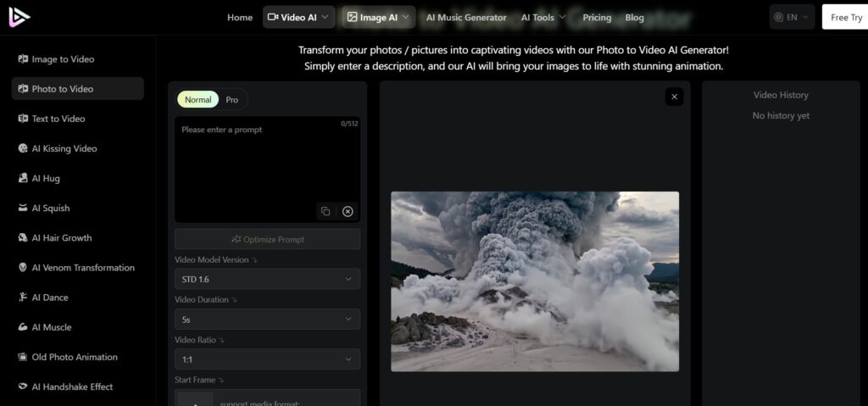Click the AI Hug sidebar icon
Viewport: 868px width, 406px height.
pos(23,178)
